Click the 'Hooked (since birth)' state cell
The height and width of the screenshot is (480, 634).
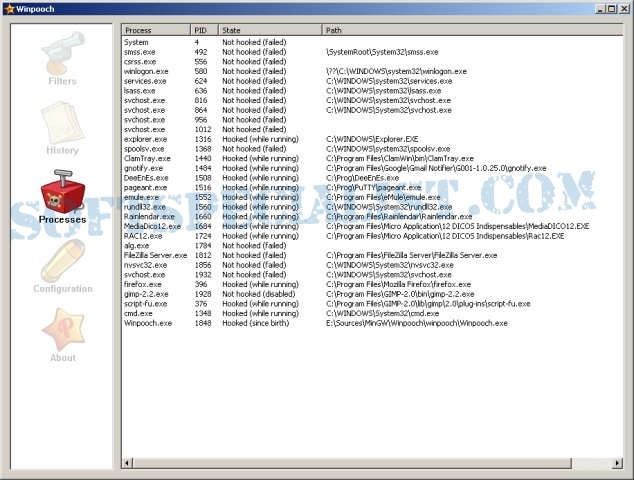256,323
